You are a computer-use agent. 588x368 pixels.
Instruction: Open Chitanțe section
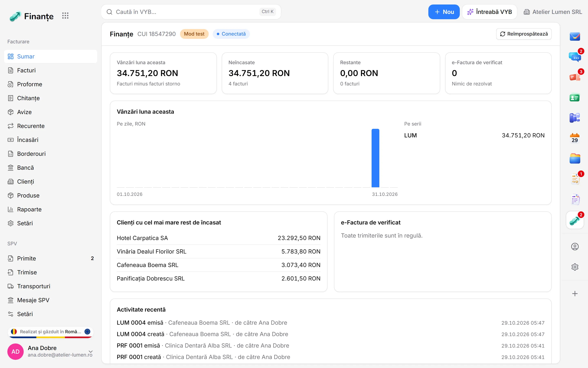click(51, 98)
